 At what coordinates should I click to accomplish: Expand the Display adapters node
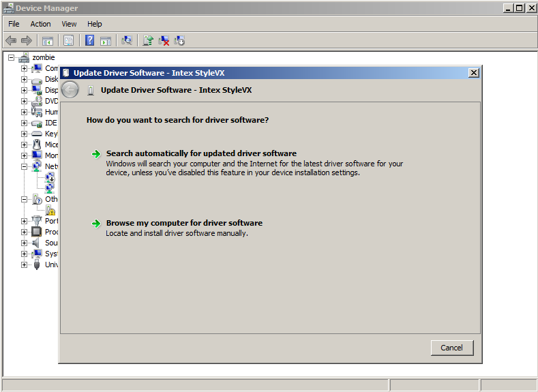(24, 90)
